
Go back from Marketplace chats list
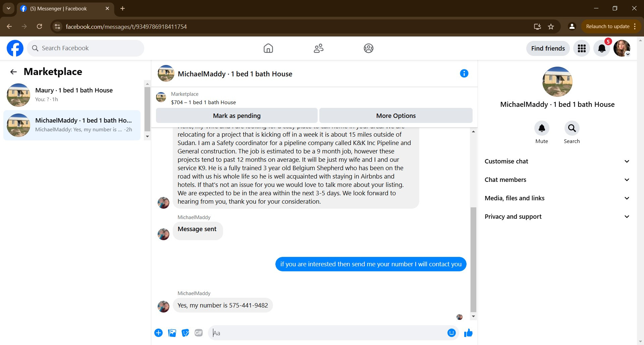[13, 72]
